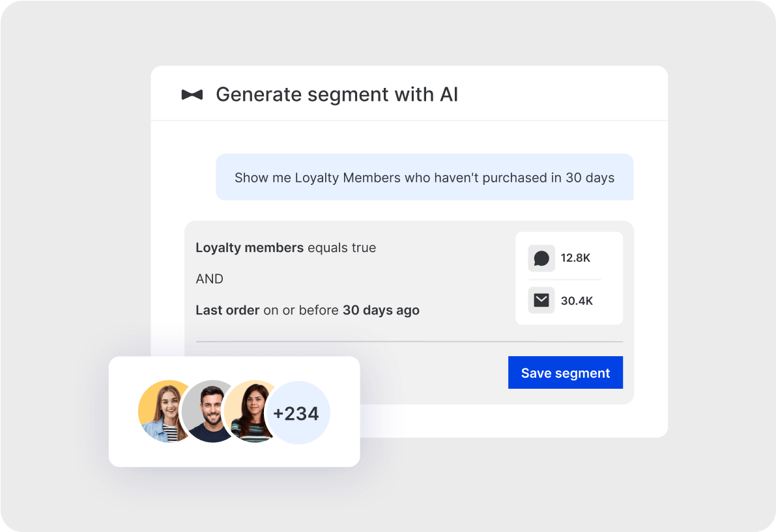776x532 pixels.
Task: Click the on or before operator text
Action: (x=301, y=310)
